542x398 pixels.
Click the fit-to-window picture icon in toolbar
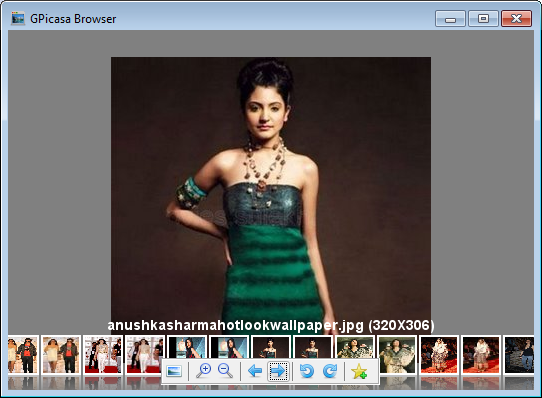(x=174, y=371)
